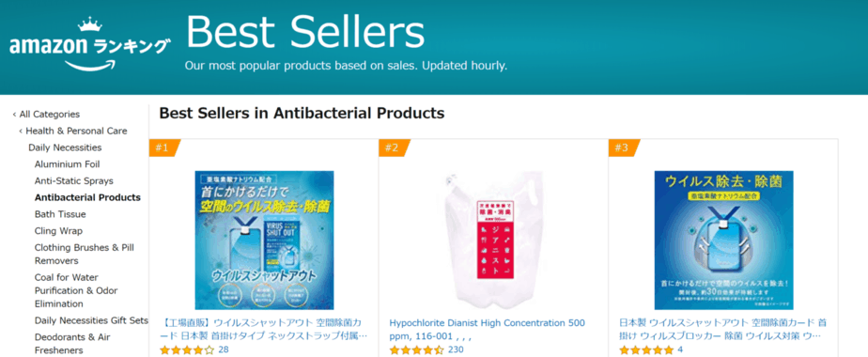The width and height of the screenshot is (868, 357).
Task: Open the 28 reviews count link
Action: click(x=224, y=349)
